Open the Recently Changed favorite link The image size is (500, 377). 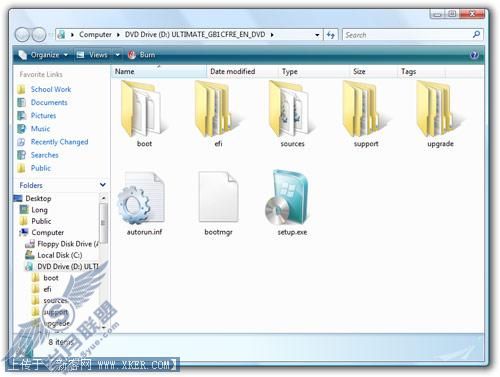point(59,142)
